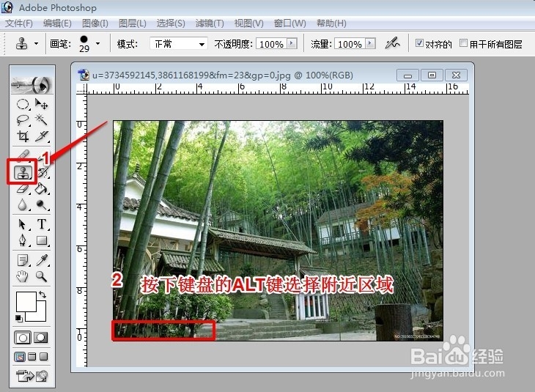The width and height of the screenshot is (535, 392).
Task: Click the foreground color swatch
Action: coord(26,301)
